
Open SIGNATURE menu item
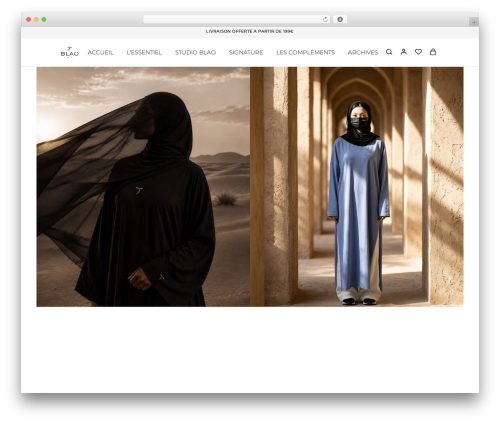click(246, 52)
